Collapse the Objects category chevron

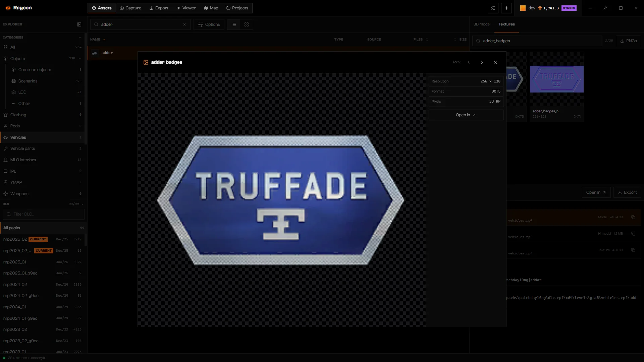pyautogui.click(x=80, y=59)
